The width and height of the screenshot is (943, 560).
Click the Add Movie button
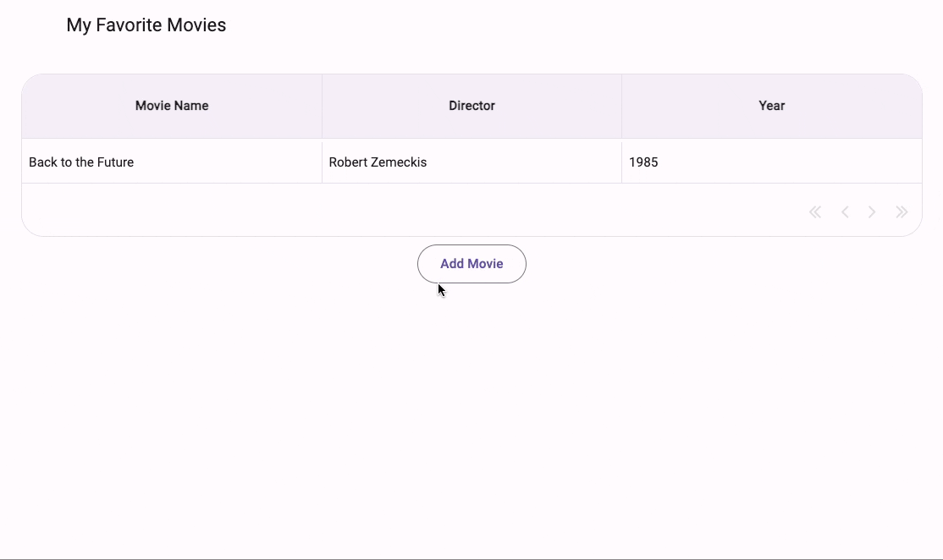coord(471,263)
